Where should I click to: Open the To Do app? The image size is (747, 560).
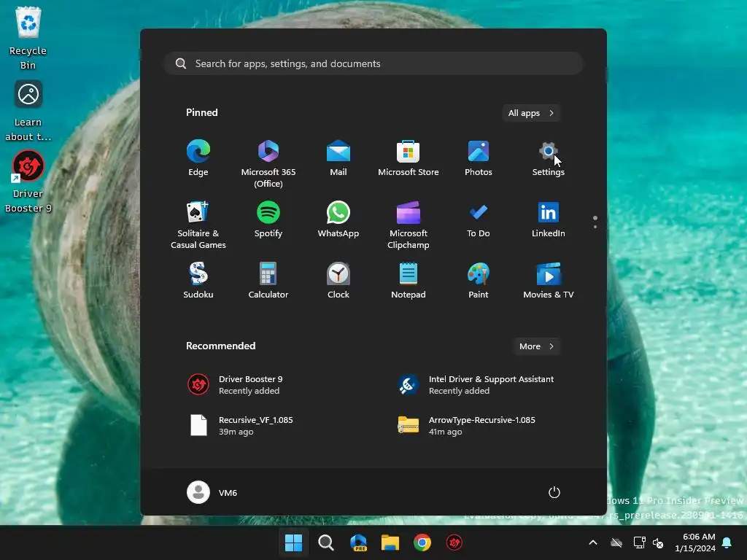click(479, 219)
